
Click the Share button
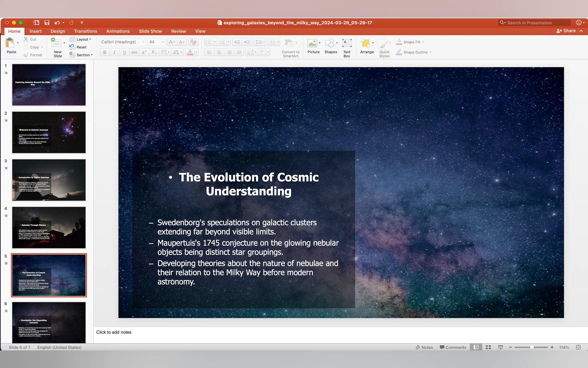(x=566, y=31)
